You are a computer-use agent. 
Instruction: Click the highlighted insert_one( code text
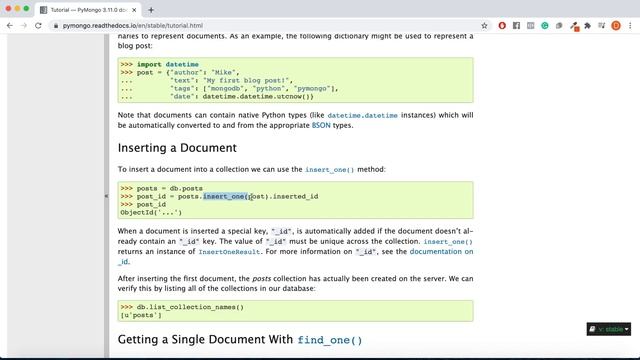[225, 196]
